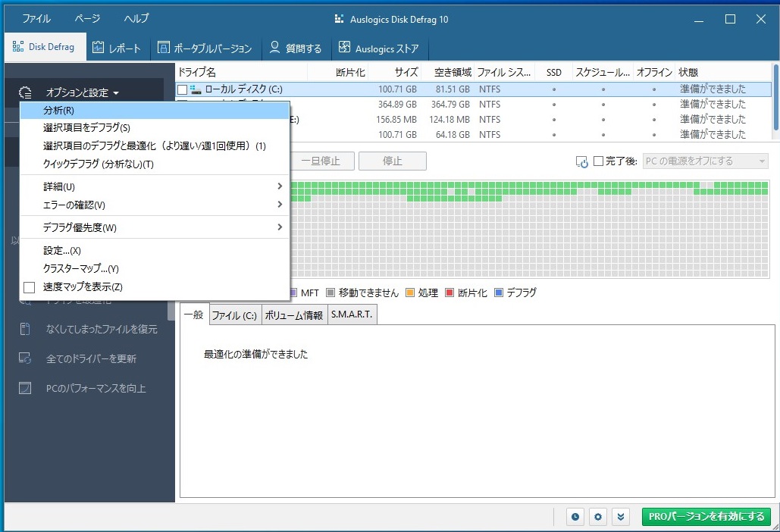Open the ファイル menu

[36, 18]
